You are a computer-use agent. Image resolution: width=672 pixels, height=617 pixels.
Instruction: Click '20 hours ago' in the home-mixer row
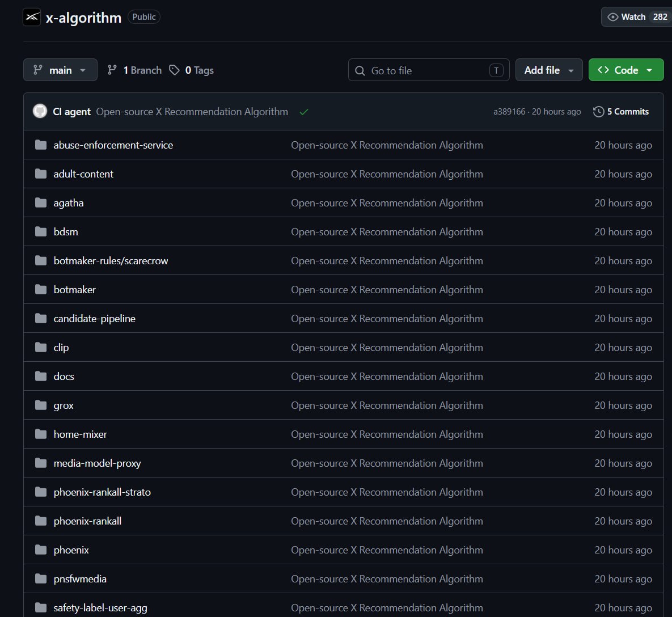click(x=623, y=434)
